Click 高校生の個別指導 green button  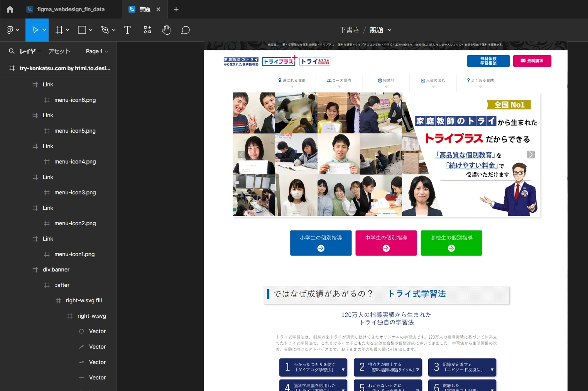(451, 243)
